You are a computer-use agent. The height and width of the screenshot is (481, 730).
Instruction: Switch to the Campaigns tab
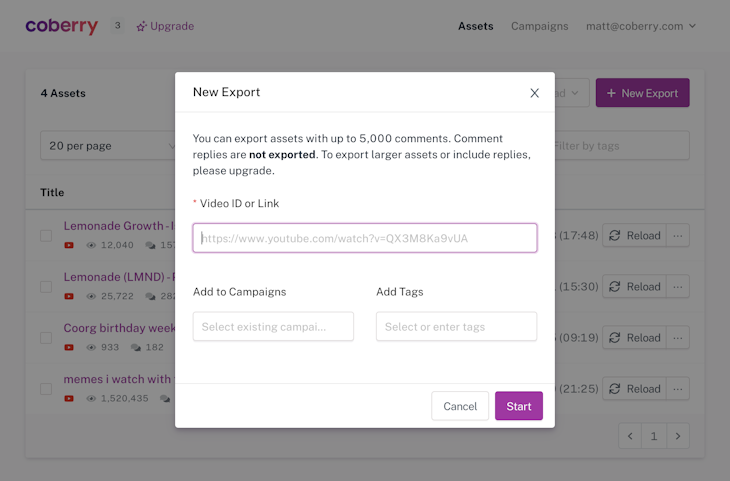pos(539,26)
